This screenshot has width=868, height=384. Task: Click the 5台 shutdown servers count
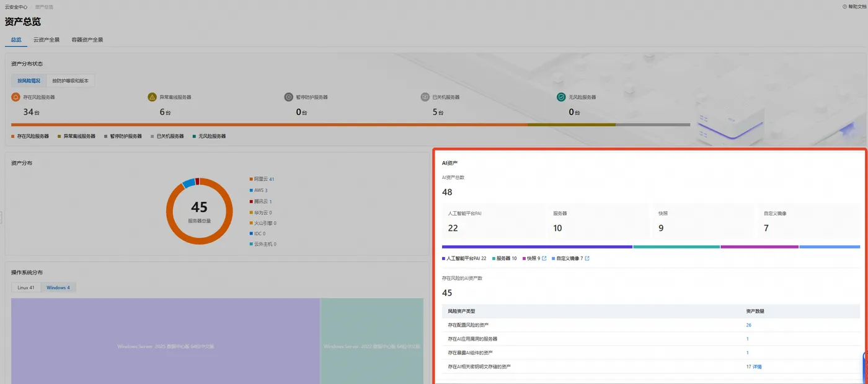tap(437, 112)
